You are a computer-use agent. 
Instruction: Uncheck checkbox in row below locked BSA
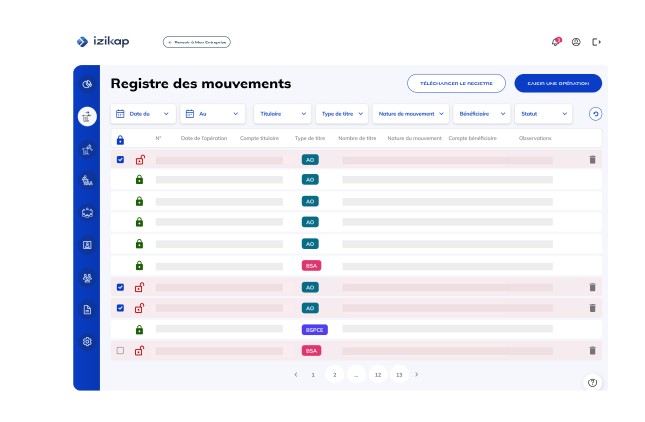point(120,287)
